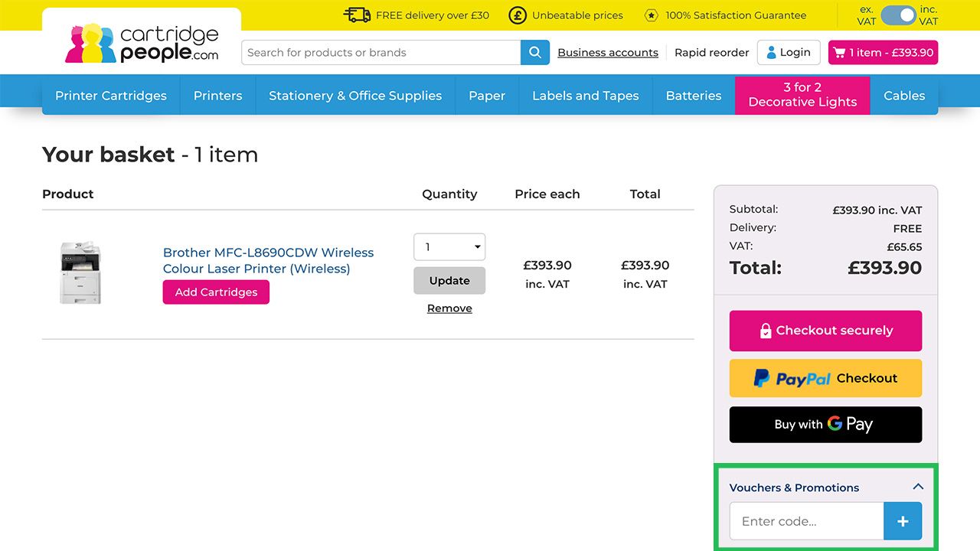Toggle the ex. VAT / inc. VAT switch
The image size is (980, 551).
(898, 15)
